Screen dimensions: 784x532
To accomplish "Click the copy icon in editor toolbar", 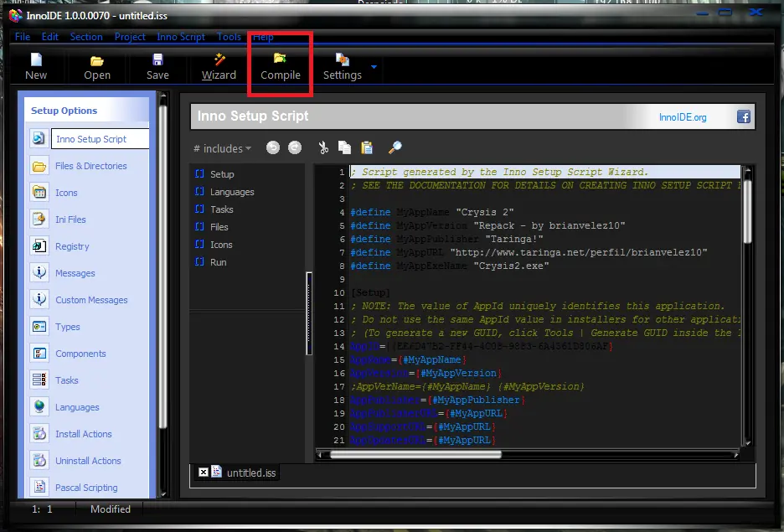I will (x=344, y=147).
